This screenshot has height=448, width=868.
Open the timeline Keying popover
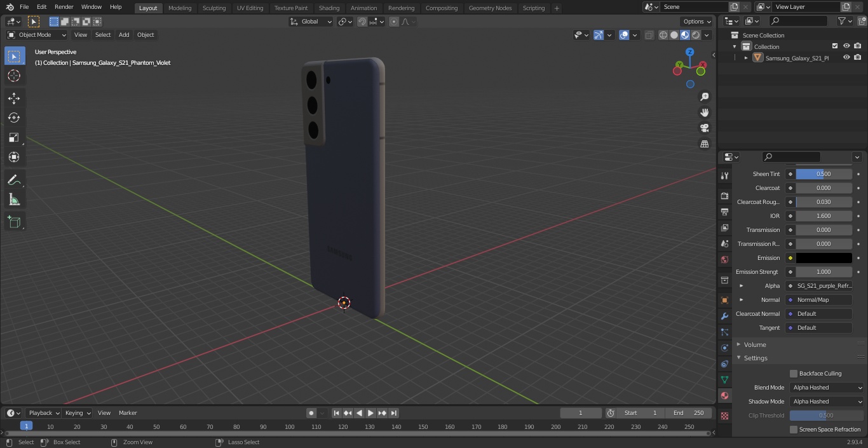coord(78,413)
